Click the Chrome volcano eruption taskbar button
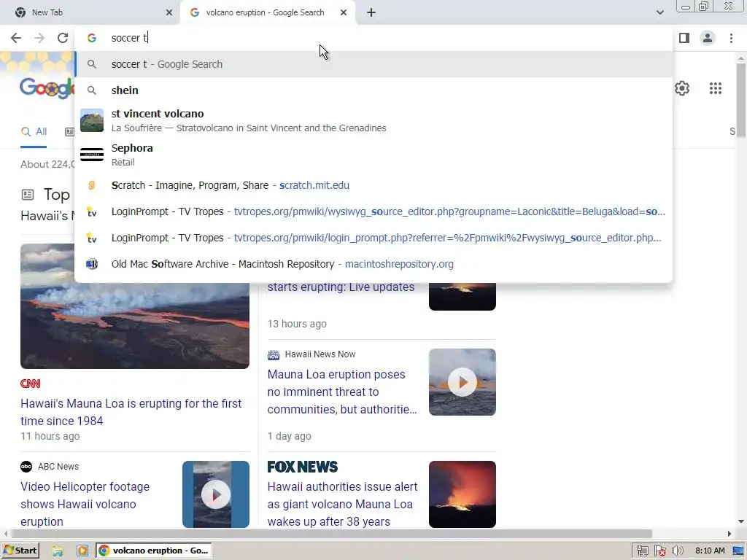 tap(154, 551)
